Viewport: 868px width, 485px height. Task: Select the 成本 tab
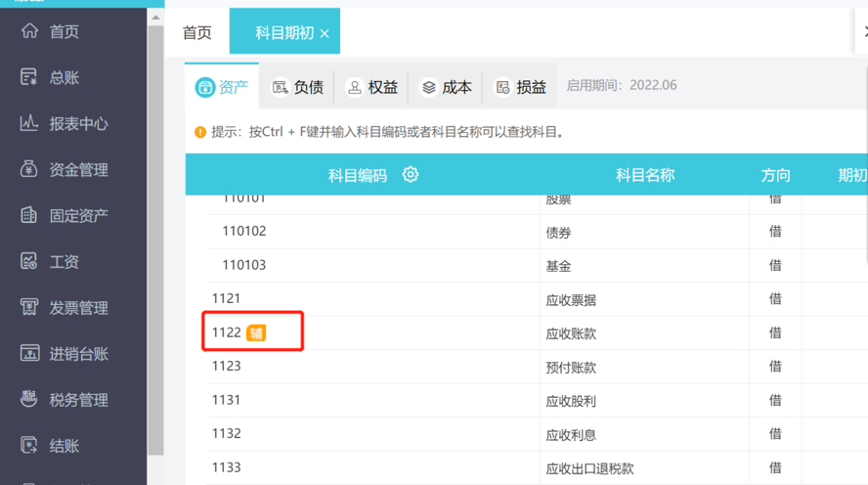pyautogui.click(x=446, y=88)
